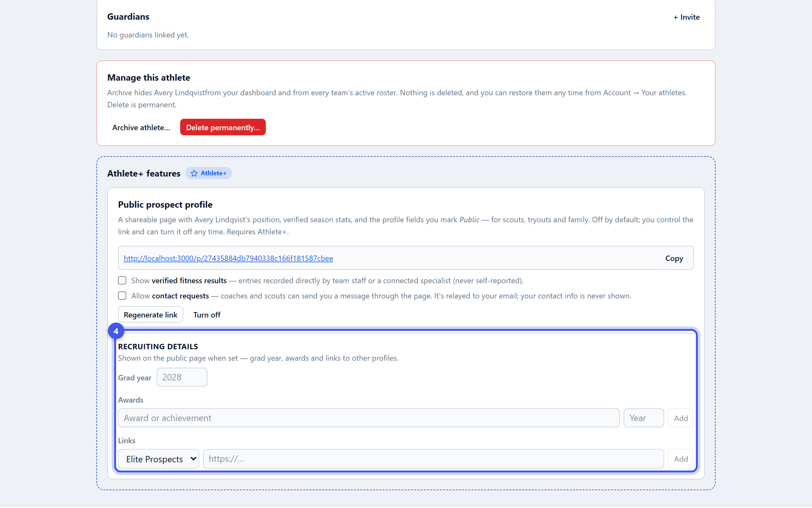Tick the Allow contact requests checkbox
This screenshot has height=508, width=812.
122,296
